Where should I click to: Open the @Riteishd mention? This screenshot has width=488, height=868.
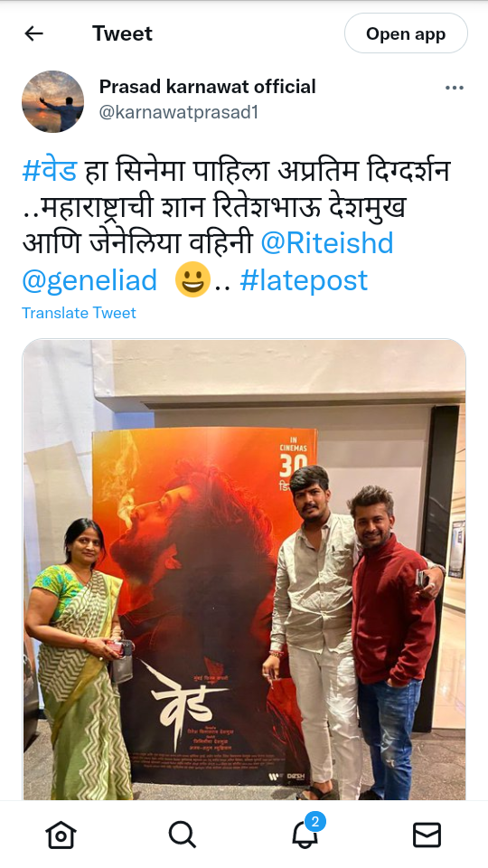[327, 243]
